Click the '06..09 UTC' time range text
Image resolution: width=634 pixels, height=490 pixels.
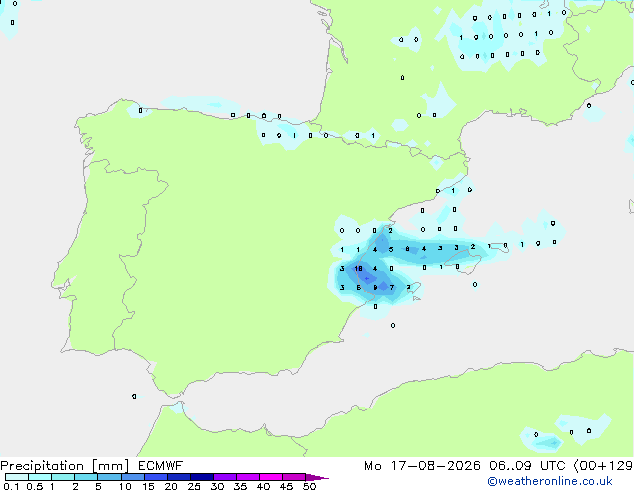(527, 466)
